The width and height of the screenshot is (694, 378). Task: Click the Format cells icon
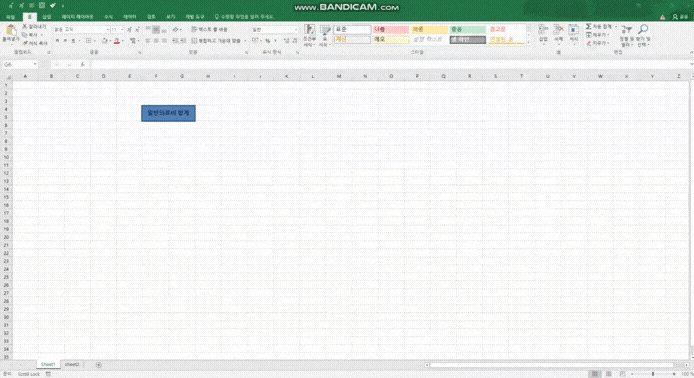pos(574,30)
